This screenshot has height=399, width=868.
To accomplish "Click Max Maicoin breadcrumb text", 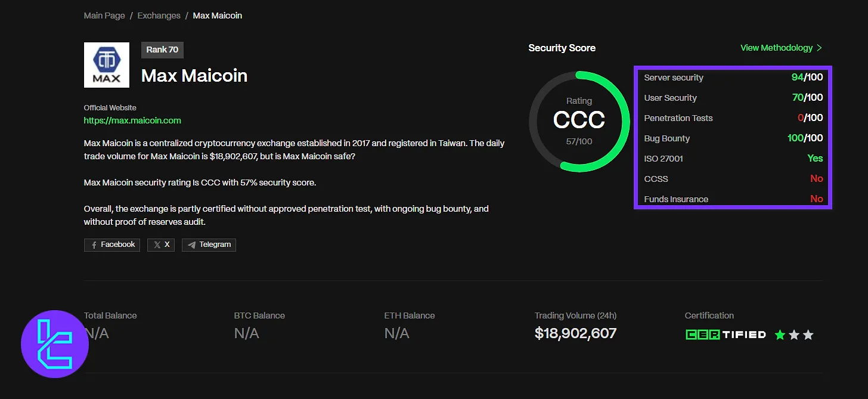I will tap(218, 16).
